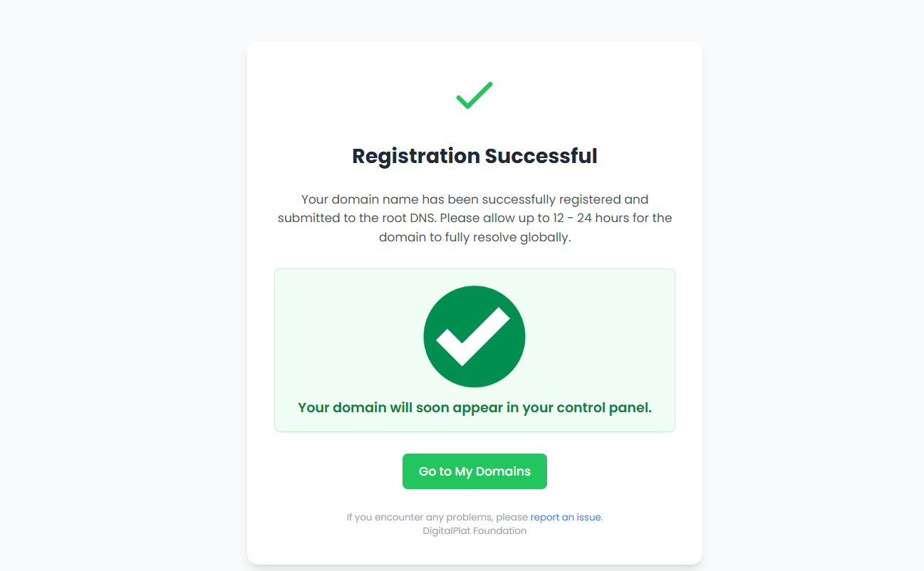Click the "domain to fully resolve globally" line
Viewport: 924px width, 571px height.
pos(474,237)
